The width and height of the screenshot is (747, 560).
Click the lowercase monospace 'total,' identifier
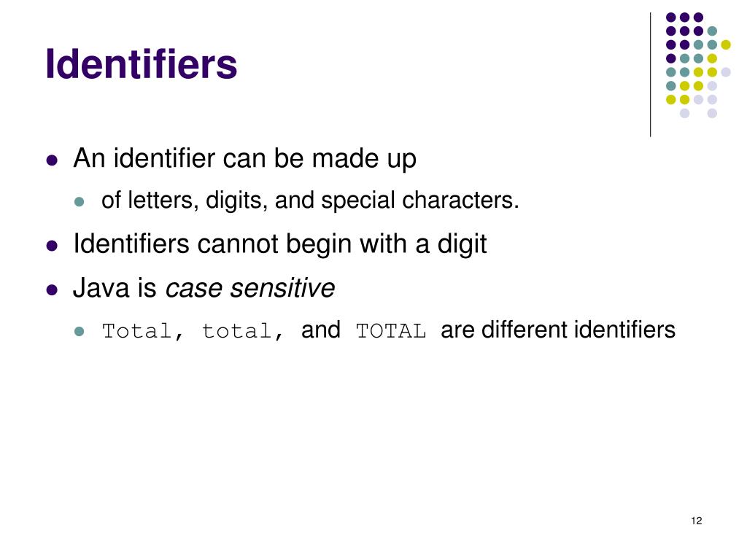[243, 332]
